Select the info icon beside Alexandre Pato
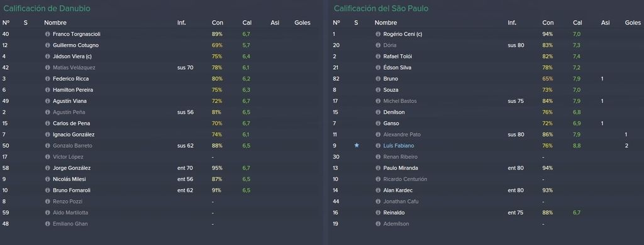 pyautogui.click(x=378, y=134)
